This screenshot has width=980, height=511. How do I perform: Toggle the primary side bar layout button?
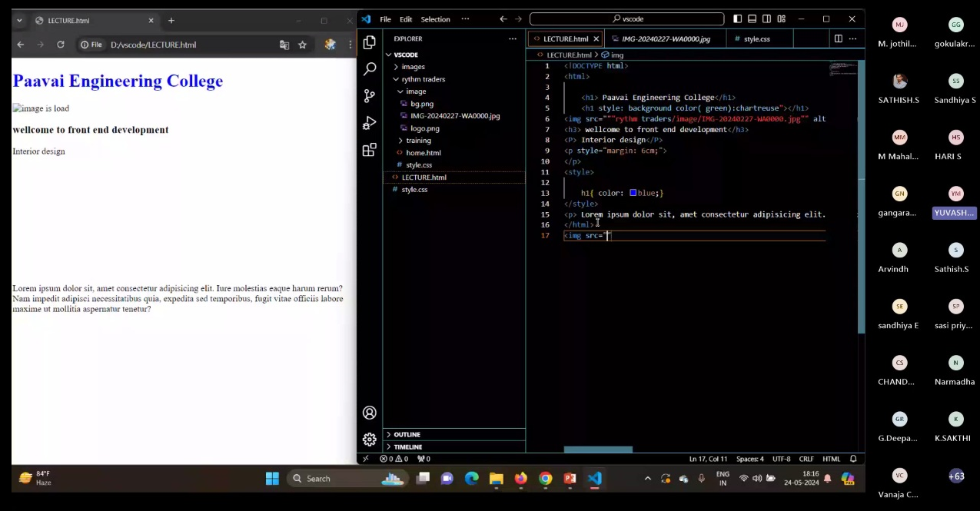(738, 19)
